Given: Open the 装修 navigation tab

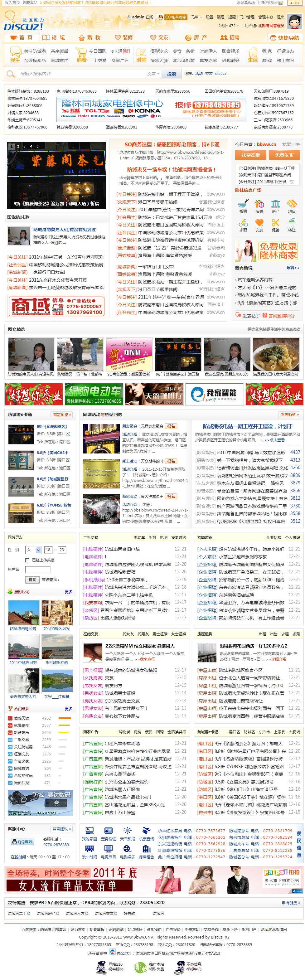Looking at the screenshot, I should click(124, 38).
